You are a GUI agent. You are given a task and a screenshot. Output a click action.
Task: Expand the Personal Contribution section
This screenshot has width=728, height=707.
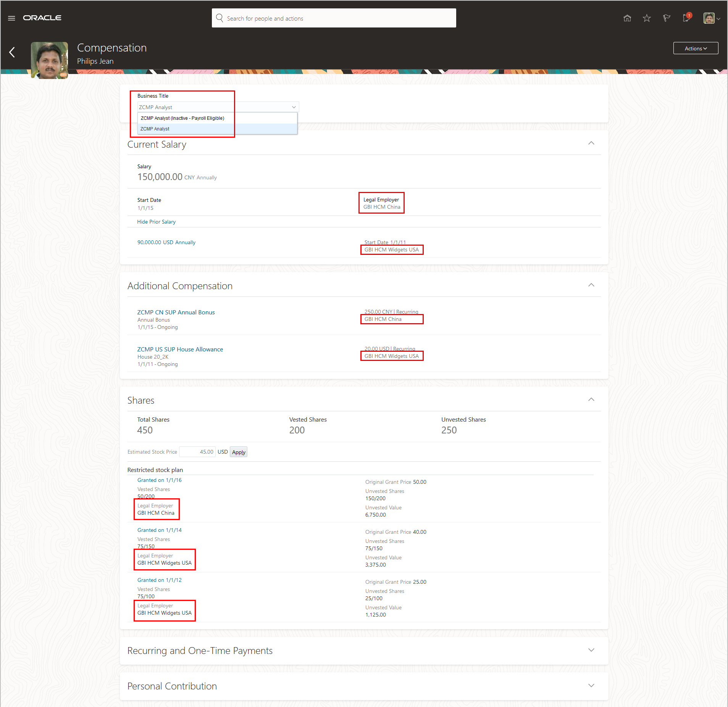point(591,686)
